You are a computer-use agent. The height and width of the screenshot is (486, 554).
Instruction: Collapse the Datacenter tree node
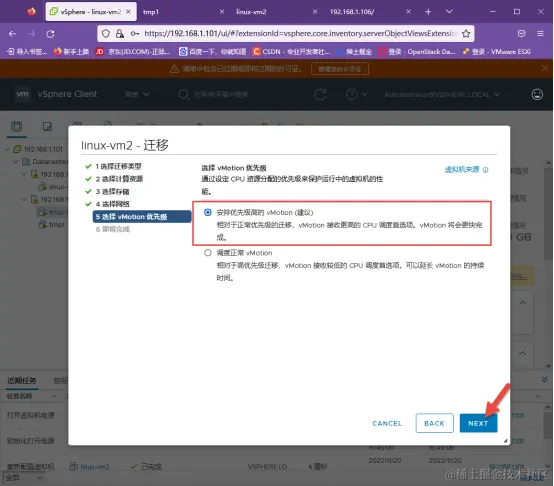(16, 161)
